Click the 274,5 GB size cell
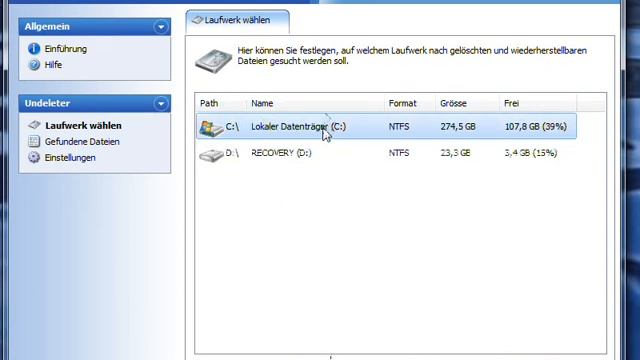The height and width of the screenshot is (360, 640). pos(458,127)
